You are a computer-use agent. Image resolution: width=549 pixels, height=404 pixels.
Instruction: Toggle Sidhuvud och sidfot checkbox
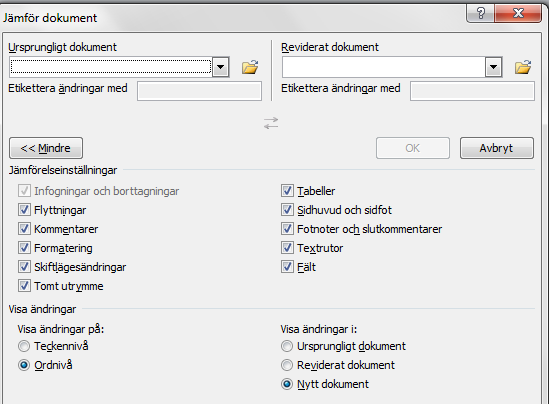pos(287,210)
